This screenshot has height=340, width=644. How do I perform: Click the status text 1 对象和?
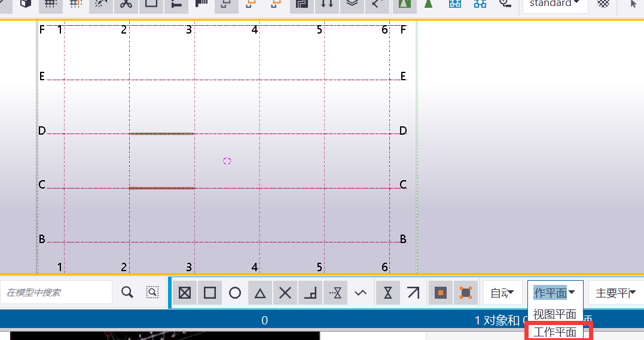tap(497, 320)
